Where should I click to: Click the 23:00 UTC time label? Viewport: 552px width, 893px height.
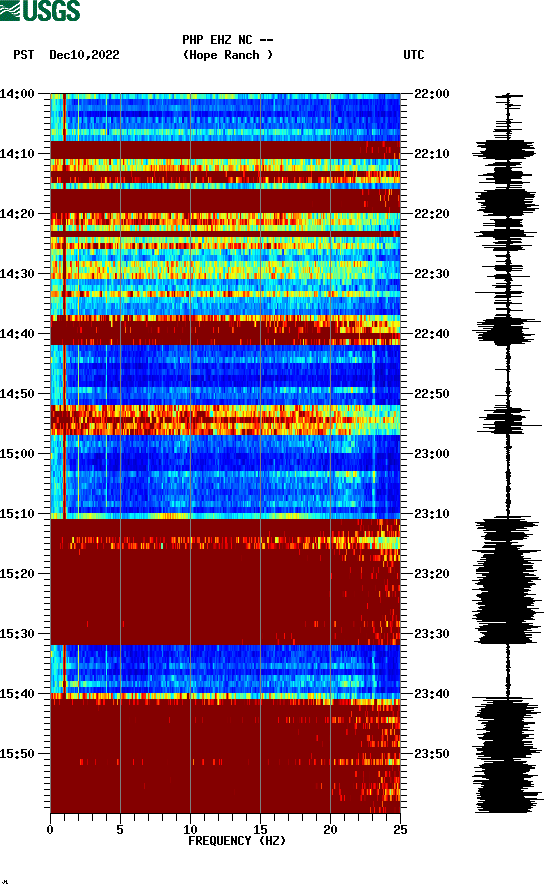tap(432, 454)
